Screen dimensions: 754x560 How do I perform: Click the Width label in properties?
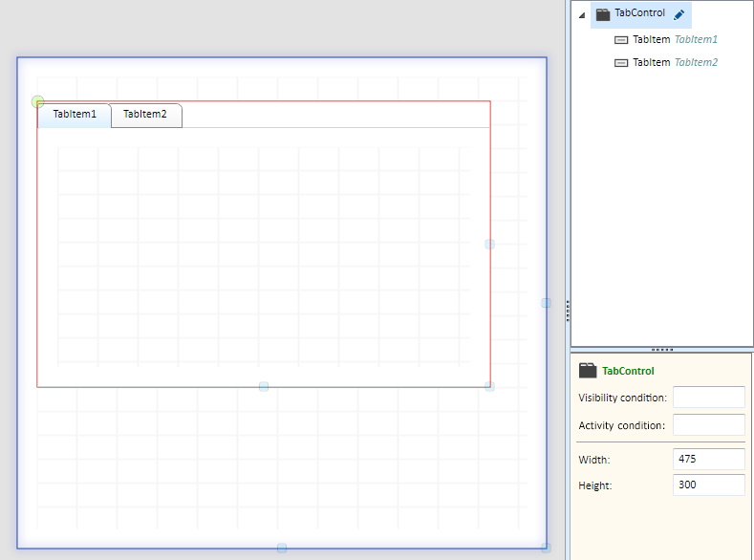click(594, 460)
